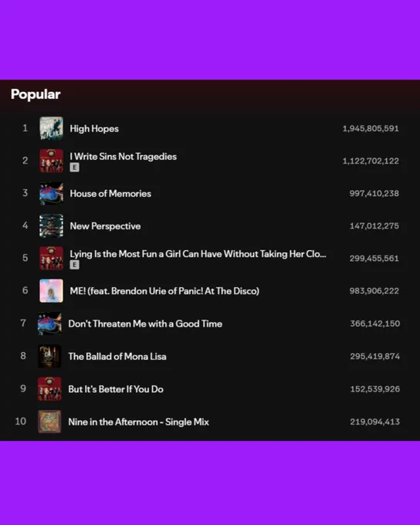Screen dimensions: 420x525
Task: Click the explicit E badge under I Write Sins
Action: coord(74,167)
